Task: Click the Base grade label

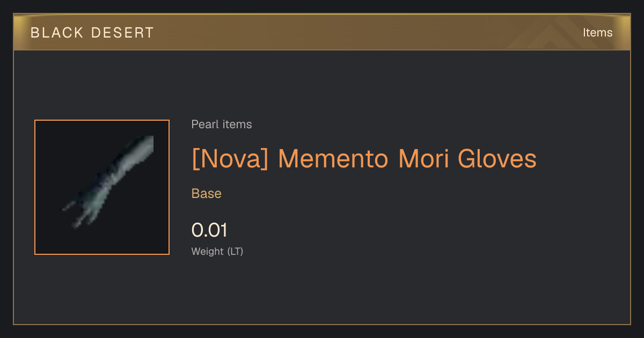Action: (x=207, y=194)
